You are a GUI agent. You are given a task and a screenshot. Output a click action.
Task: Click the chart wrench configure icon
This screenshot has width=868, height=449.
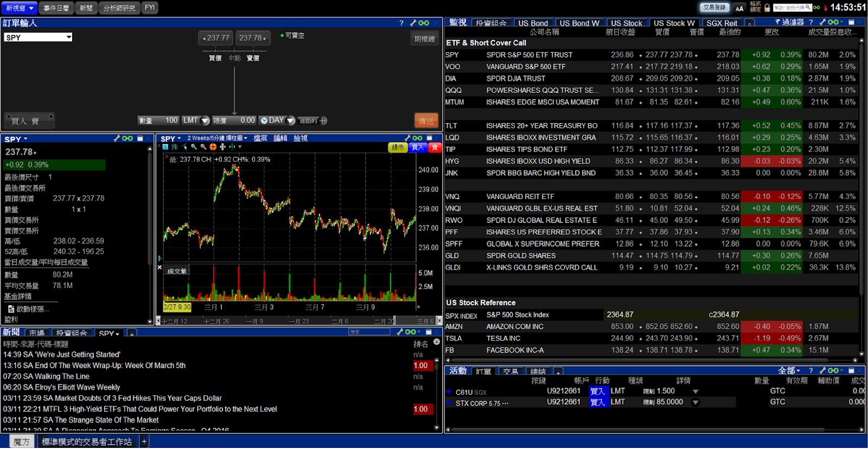407,138
